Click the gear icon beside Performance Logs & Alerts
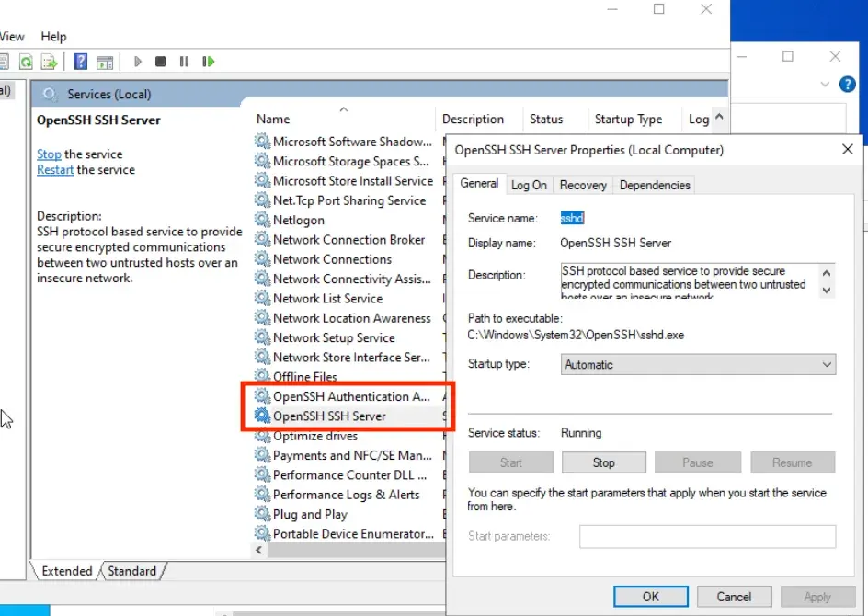868x616 pixels. tap(262, 495)
